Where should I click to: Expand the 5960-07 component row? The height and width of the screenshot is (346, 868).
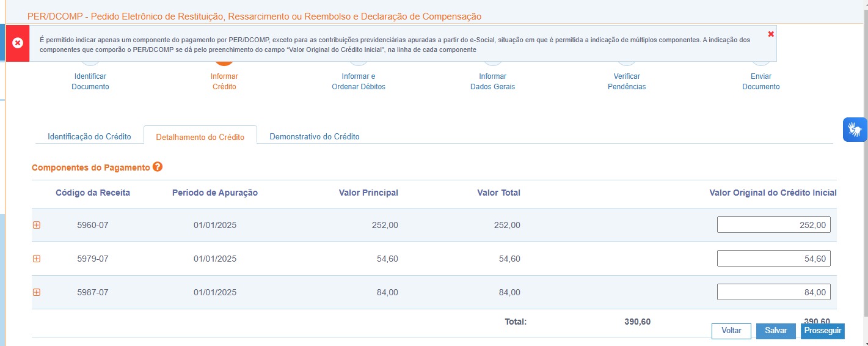[36, 225]
